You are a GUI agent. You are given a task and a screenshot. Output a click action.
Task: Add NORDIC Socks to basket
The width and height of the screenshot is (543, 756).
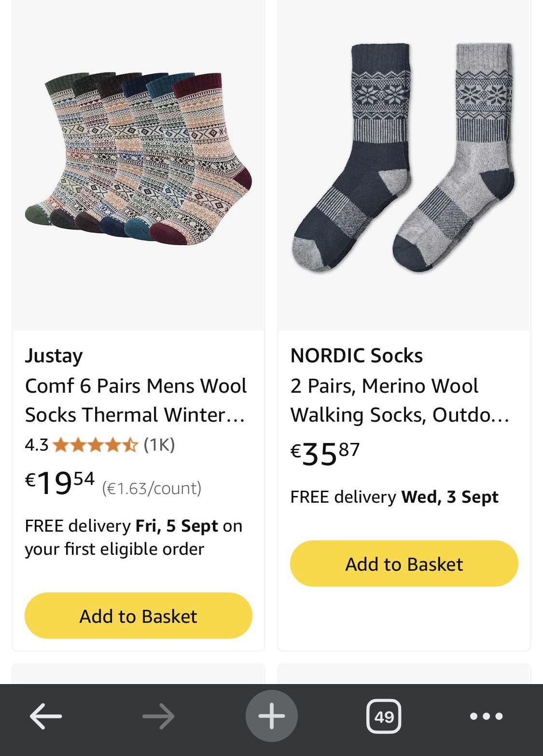pos(404,564)
